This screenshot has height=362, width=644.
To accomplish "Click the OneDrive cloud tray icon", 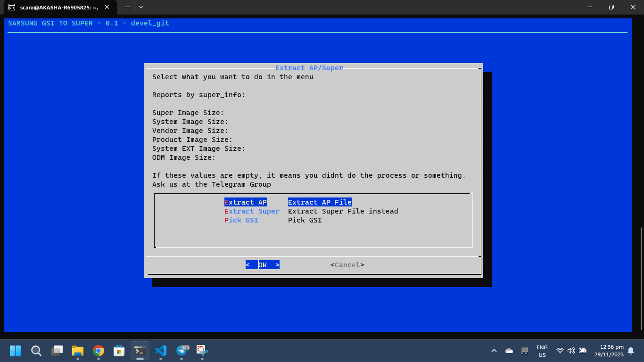I will [x=509, y=351].
